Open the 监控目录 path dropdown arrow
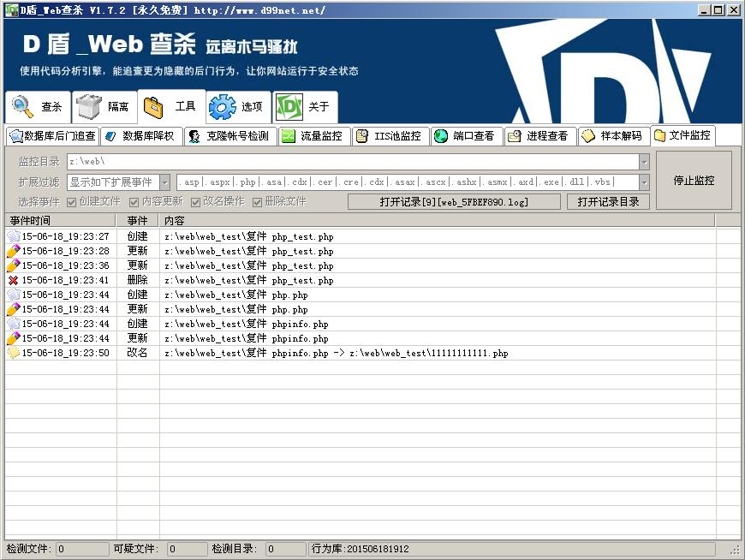The height and width of the screenshot is (560, 745). pyautogui.click(x=644, y=162)
